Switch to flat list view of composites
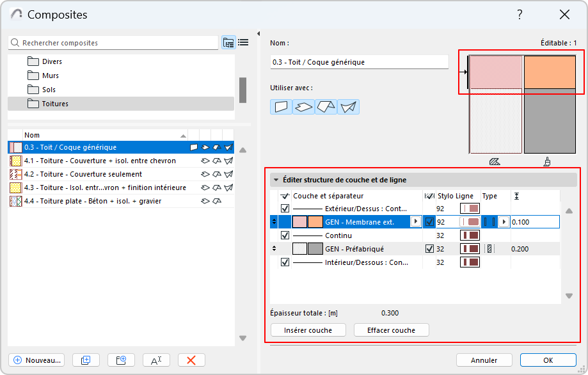This screenshot has width=588, height=375. [x=243, y=42]
